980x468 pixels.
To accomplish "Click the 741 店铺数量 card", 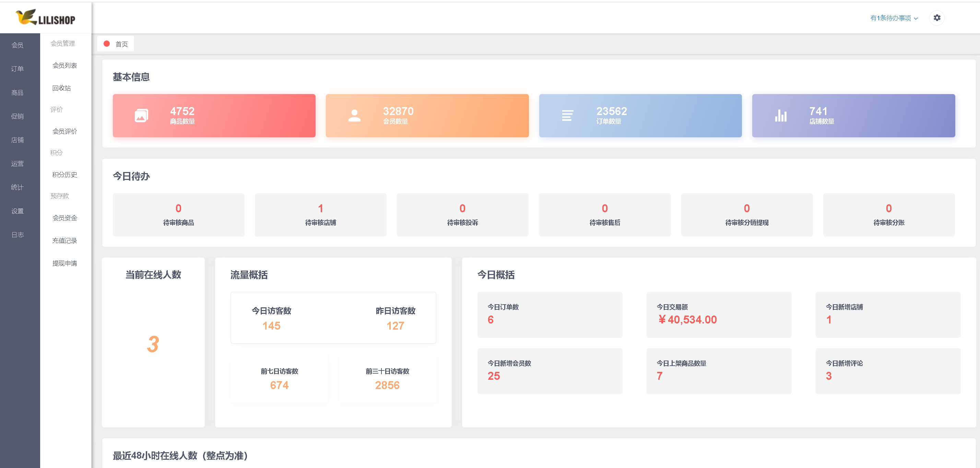I will [853, 115].
